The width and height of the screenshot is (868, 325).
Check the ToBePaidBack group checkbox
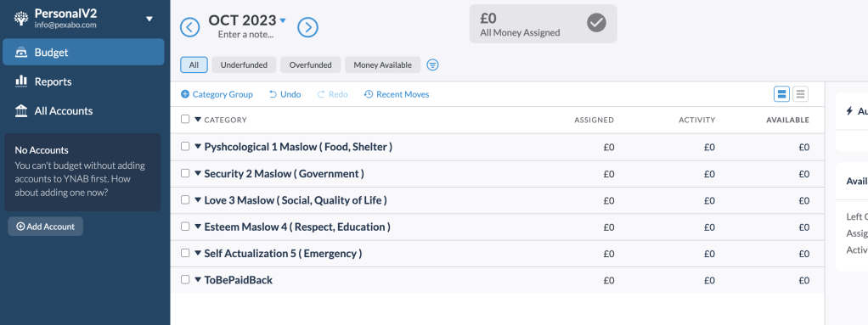[x=185, y=279]
